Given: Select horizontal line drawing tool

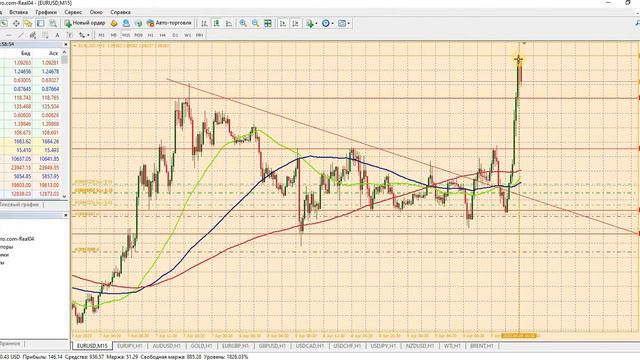Looking at the screenshot, I should click(x=9, y=35).
